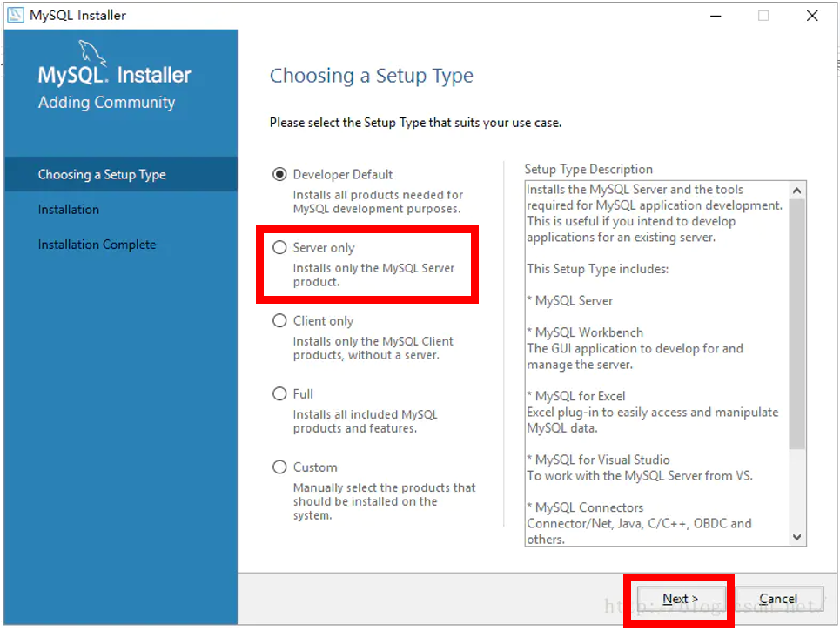Close the MySQL Installer window
This screenshot has width=840, height=631.
coord(811,16)
